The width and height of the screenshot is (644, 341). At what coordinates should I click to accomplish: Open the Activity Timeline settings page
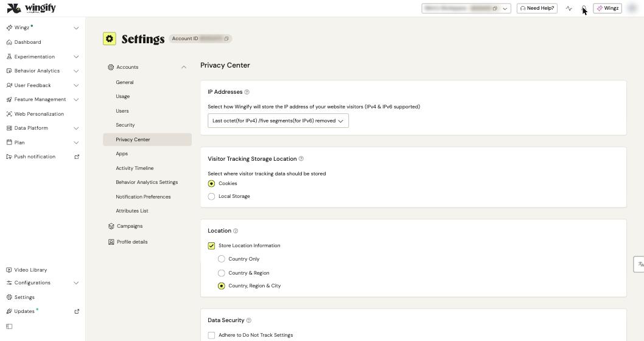click(135, 168)
